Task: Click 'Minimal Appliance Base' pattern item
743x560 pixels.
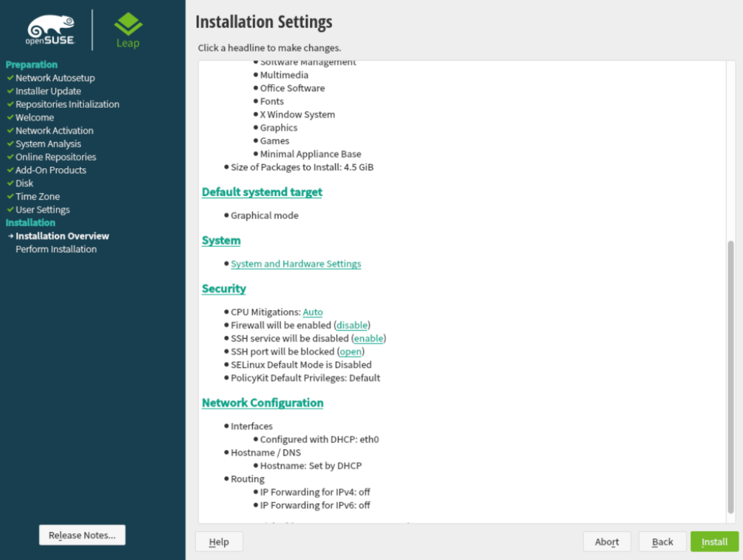Action: [x=310, y=154]
